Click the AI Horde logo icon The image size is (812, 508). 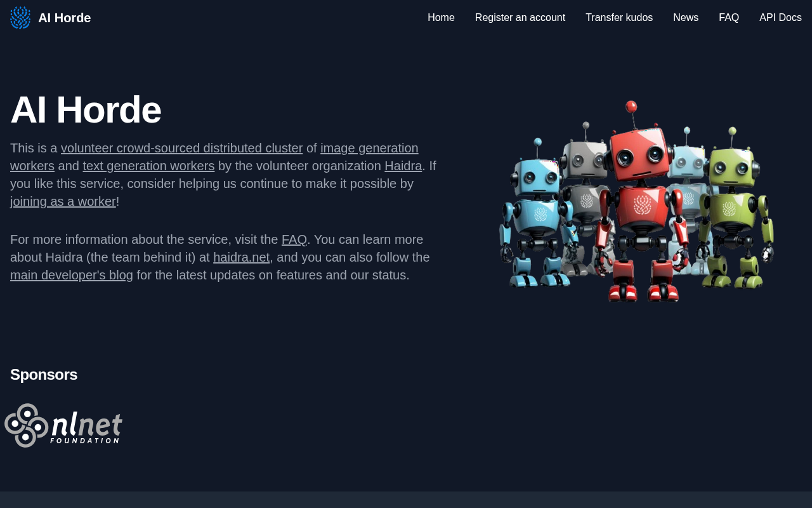[20, 17]
